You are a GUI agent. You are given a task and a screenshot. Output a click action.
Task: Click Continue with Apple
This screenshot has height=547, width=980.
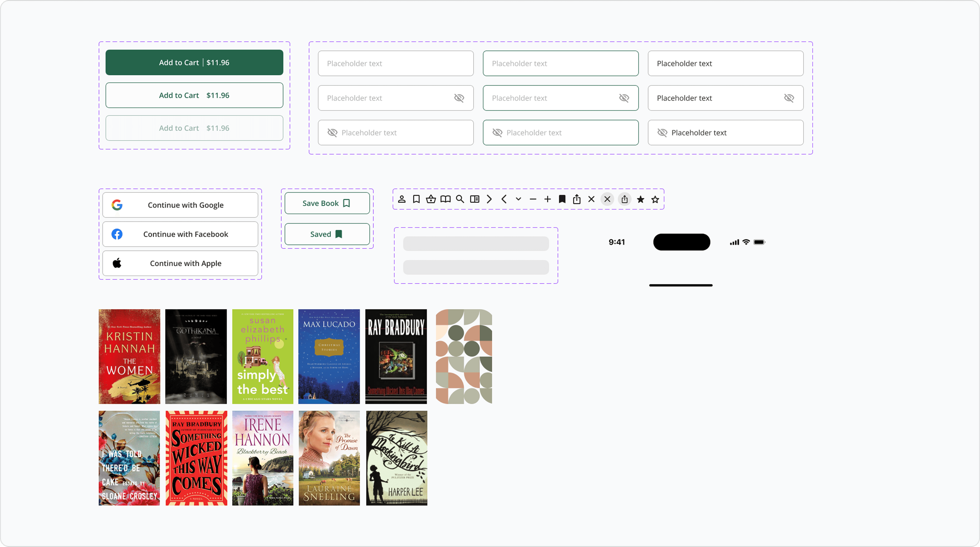click(180, 263)
